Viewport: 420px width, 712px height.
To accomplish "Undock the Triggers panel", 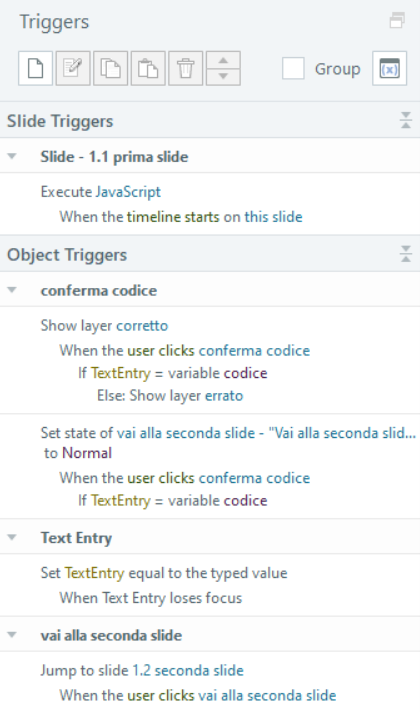I will [397, 21].
